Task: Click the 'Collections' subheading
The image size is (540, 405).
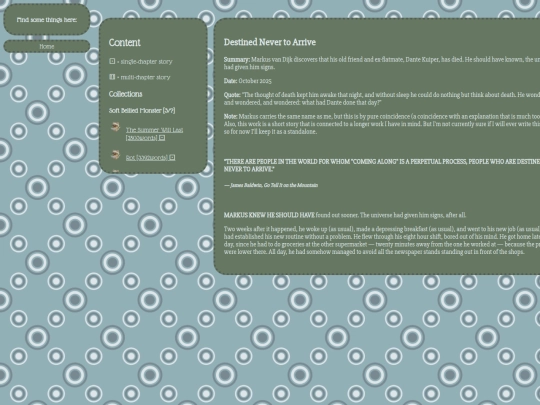Action: [x=125, y=94]
